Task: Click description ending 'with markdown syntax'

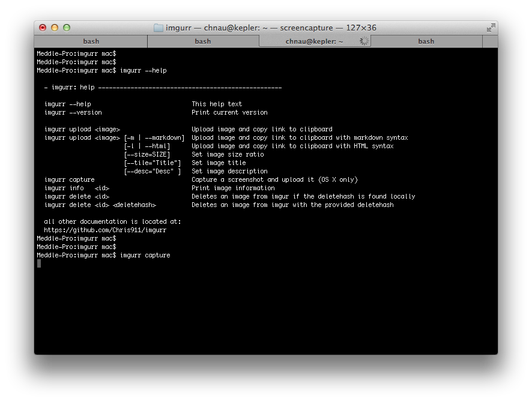Action: pos(300,138)
